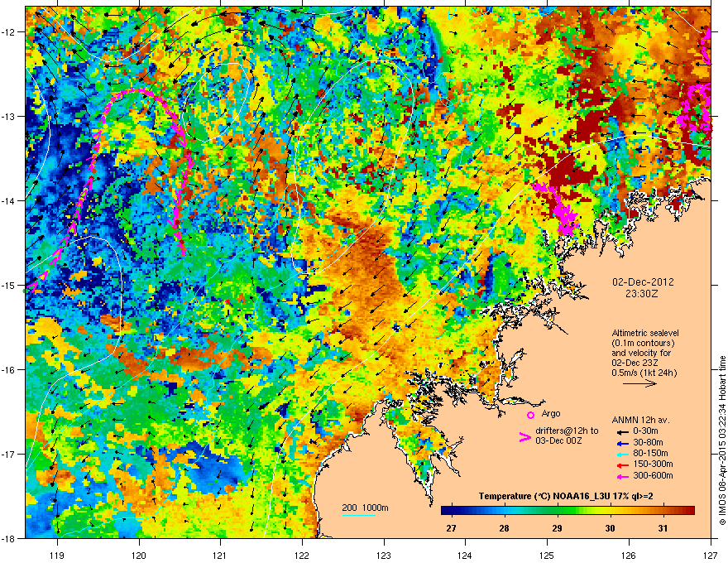
Task: Click the '03-Dec 00Z' legend text
Action: click(558, 440)
